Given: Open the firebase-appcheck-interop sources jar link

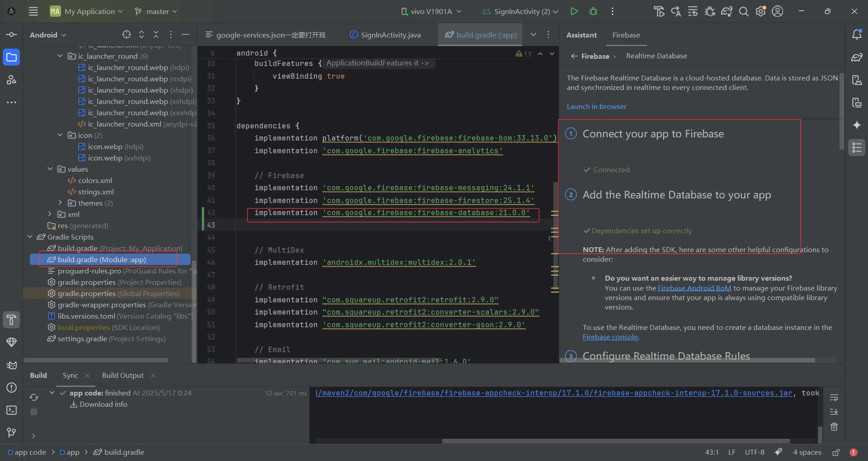Looking at the screenshot, I should 554,393.
